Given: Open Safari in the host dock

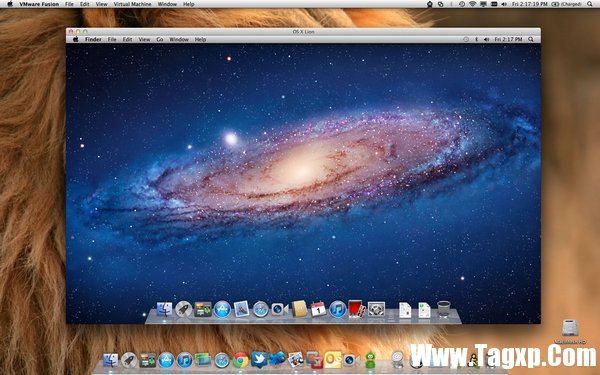Looking at the screenshot, I should [222, 360].
